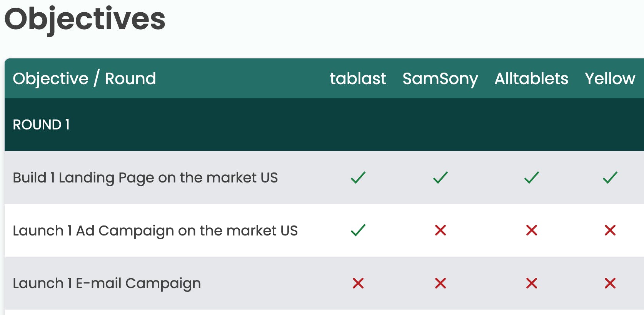Click Yellow's checkmark in Landing Page row

pos(610,177)
